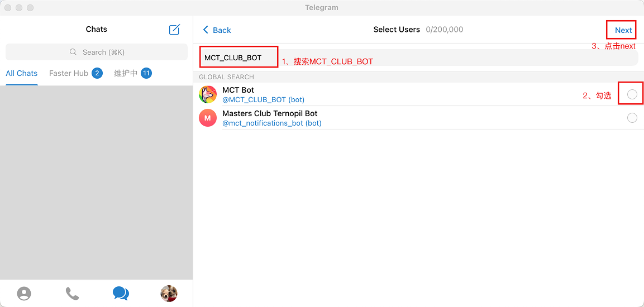
Task: Click the 维护中 unread badge 11
Action: (x=147, y=74)
